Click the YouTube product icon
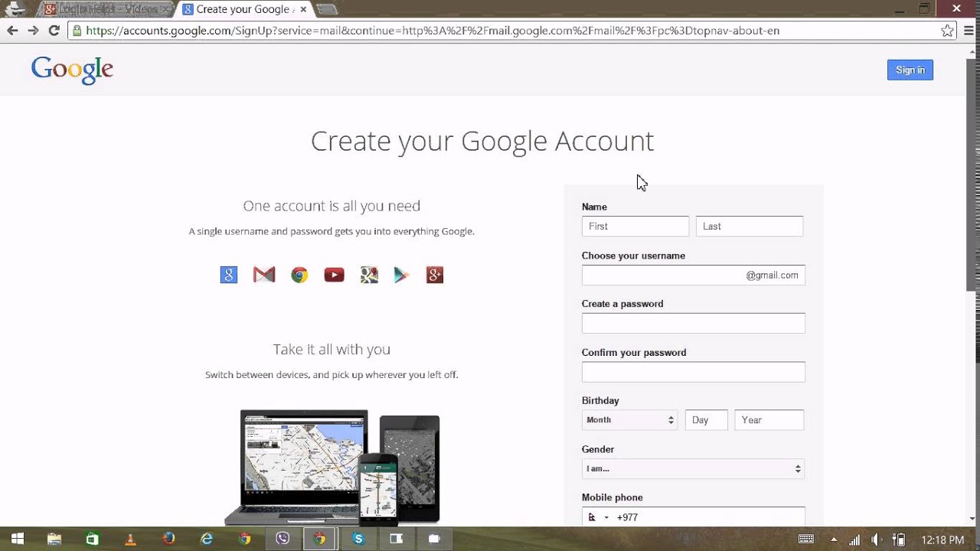This screenshot has width=980, height=551. [334, 275]
